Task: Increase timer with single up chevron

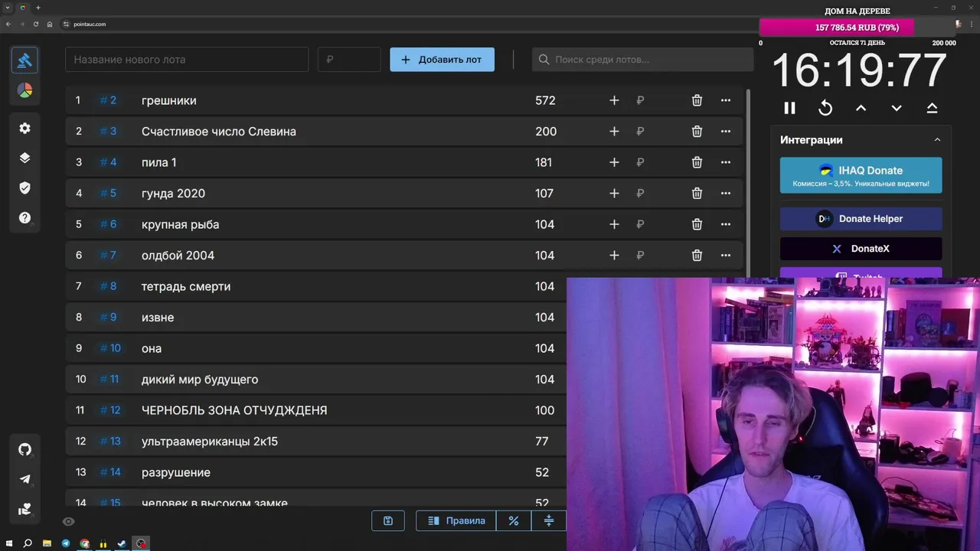Action: [x=861, y=108]
